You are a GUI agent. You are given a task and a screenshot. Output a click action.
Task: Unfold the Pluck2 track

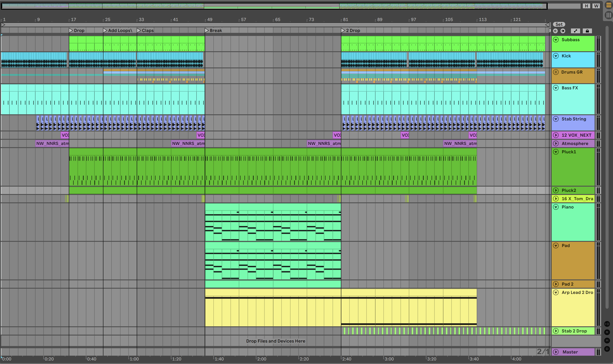(x=556, y=190)
